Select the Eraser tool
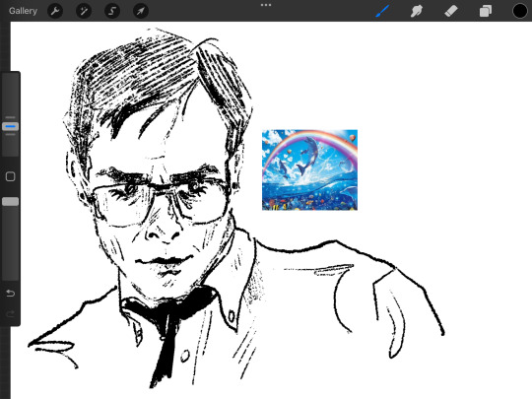Image resolution: width=532 pixels, height=399 pixels. coord(451,11)
